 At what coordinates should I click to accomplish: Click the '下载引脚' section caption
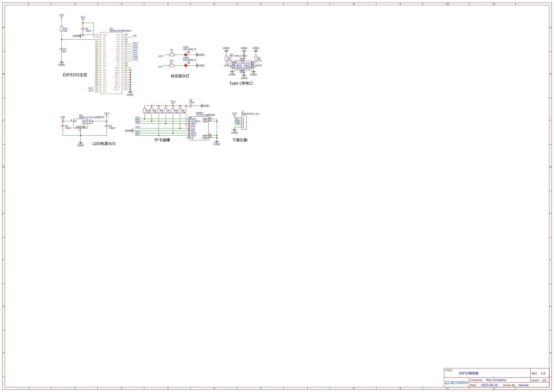click(240, 140)
